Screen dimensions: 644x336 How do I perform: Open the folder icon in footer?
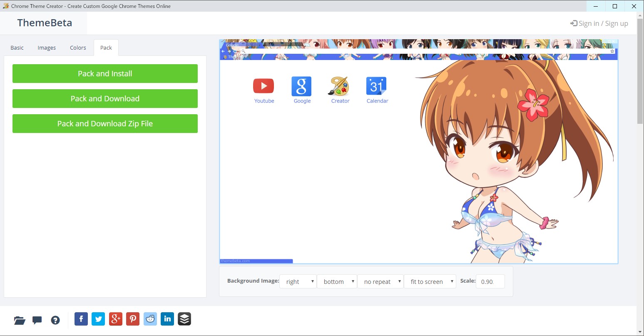[20, 320]
